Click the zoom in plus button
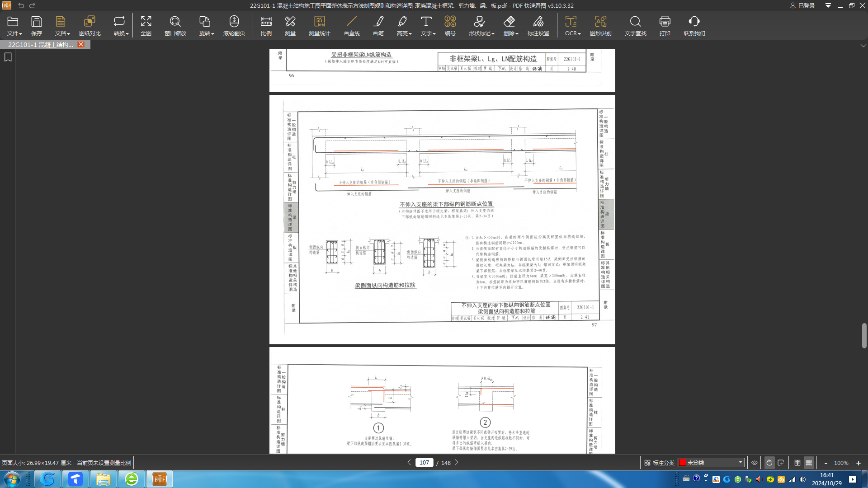The height and width of the screenshot is (488, 868). tap(859, 463)
